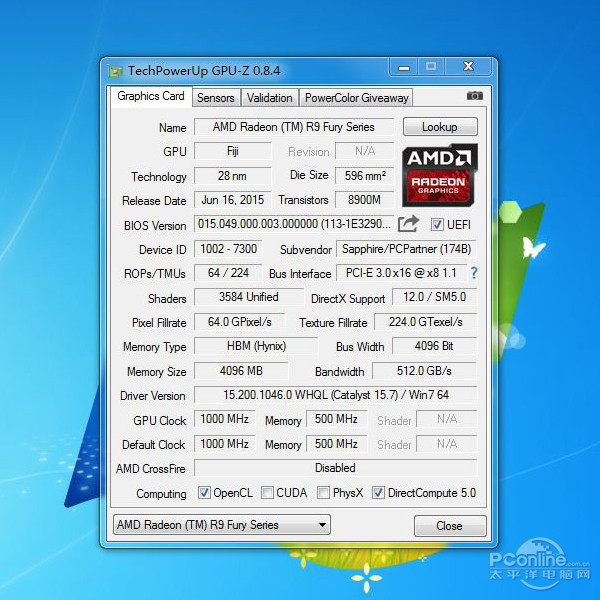The width and height of the screenshot is (600, 600).
Task: Click the GPU Clock row Memory 500 MHz field
Action: [x=336, y=419]
